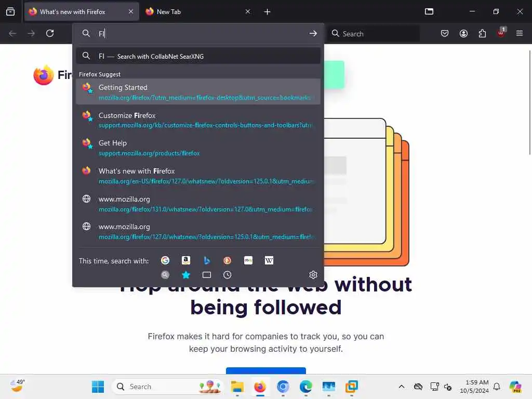Show hidden system tray icons chevron
Screen dimensions: 532x399
coord(402,387)
